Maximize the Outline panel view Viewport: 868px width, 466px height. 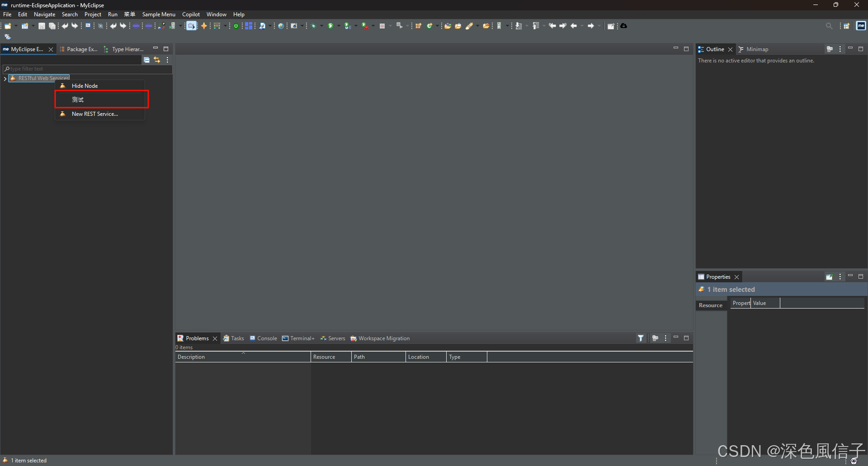pyautogui.click(x=861, y=48)
